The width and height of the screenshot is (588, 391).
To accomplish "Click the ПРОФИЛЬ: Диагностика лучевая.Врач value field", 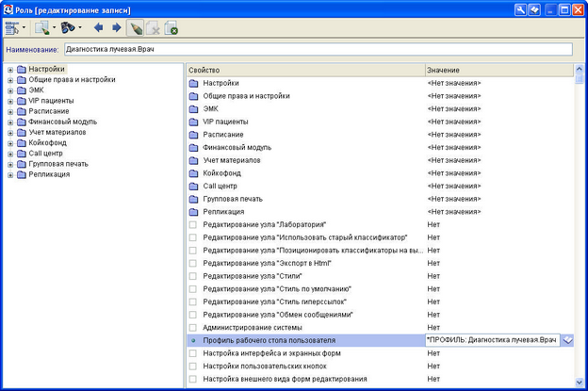I will [x=493, y=340].
